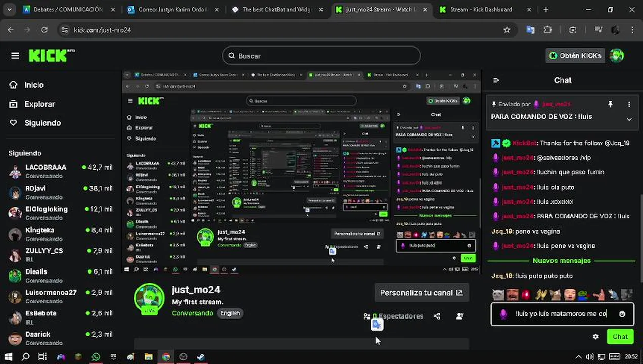Click the kick.com/just-mo24 address bar

pyautogui.click(x=283, y=30)
